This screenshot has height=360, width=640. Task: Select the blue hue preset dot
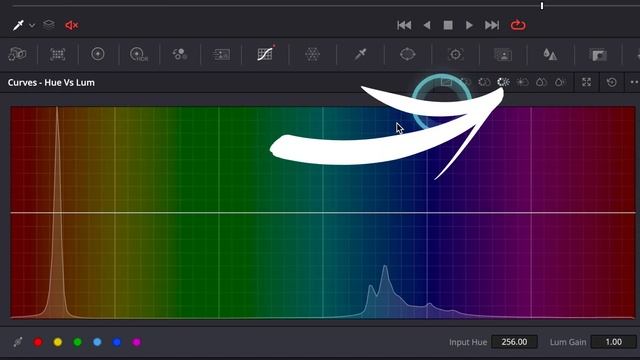tap(117, 342)
